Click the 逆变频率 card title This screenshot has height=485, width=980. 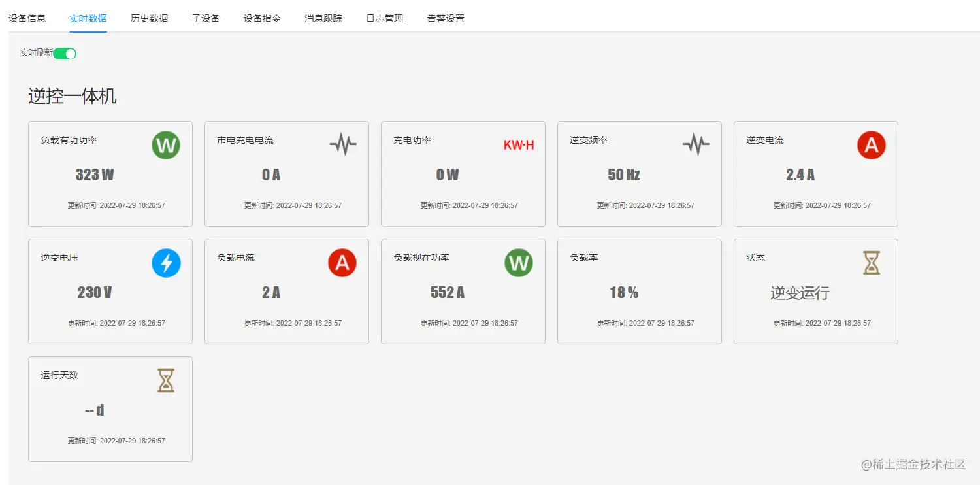589,140
